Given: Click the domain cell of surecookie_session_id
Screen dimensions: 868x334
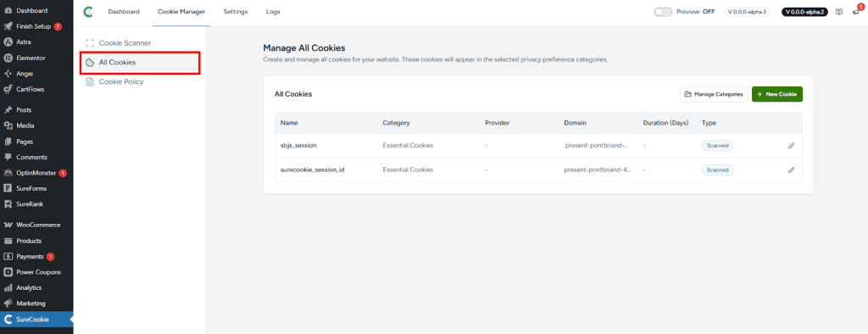Looking at the screenshot, I should click(x=598, y=170).
